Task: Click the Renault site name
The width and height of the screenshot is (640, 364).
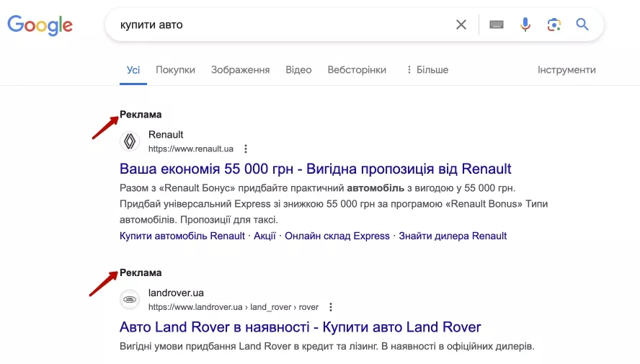Action: (x=166, y=135)
